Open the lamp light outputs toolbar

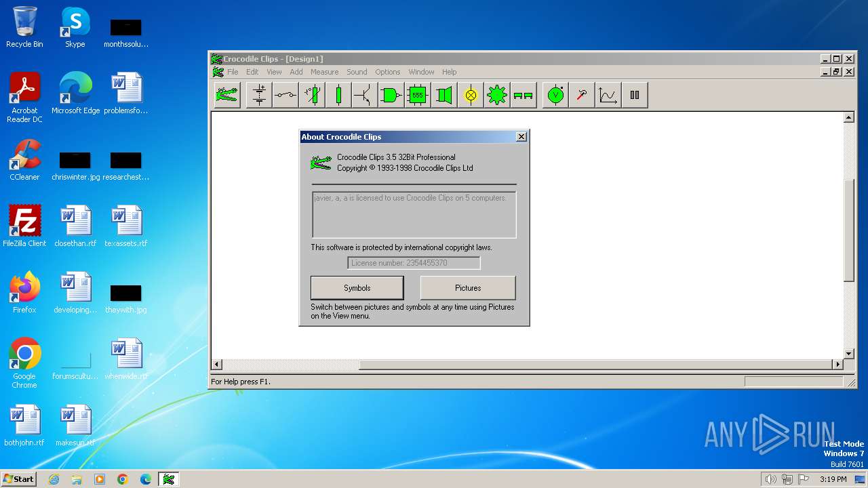point(471,95)
